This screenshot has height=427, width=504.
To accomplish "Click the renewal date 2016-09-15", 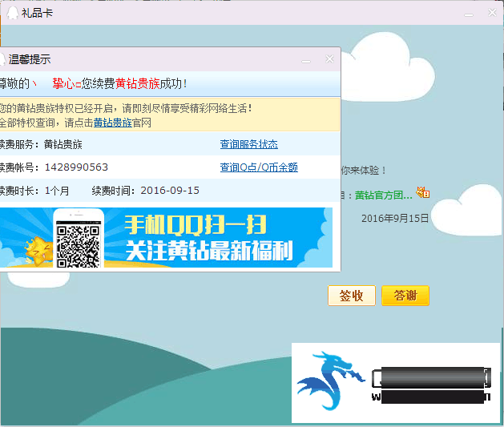I will pos(170,191).
